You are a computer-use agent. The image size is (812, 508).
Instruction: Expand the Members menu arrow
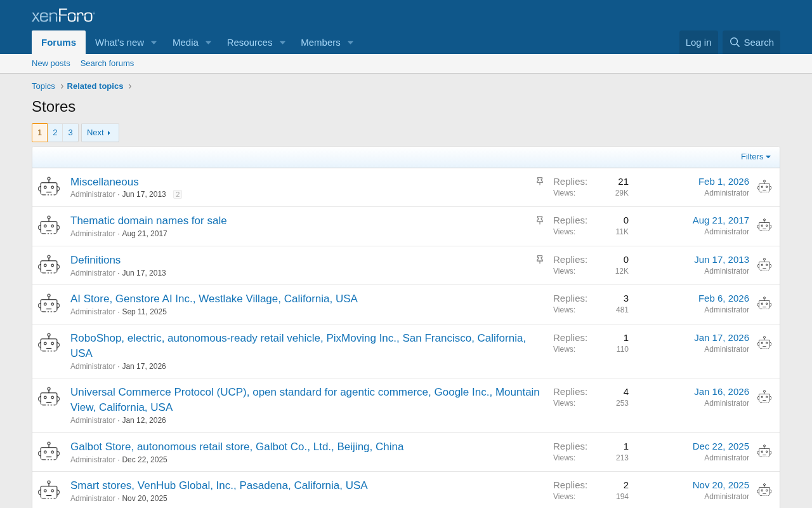coord(350,43)
